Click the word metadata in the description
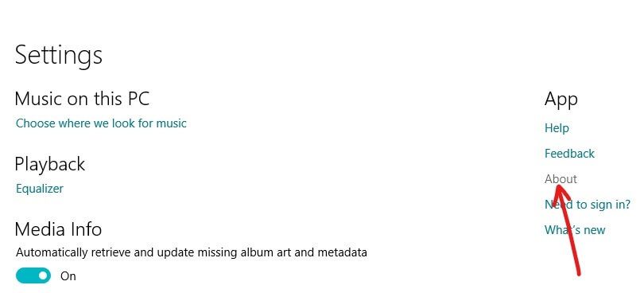Screen dimensions: 644x293 point(343,252)
